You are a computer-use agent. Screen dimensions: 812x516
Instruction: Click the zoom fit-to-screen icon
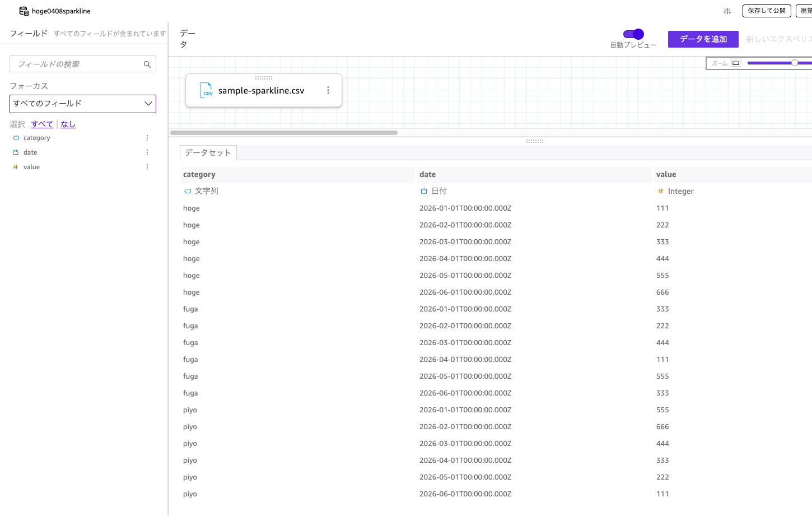pyautogui.click(x=736, y=63)
